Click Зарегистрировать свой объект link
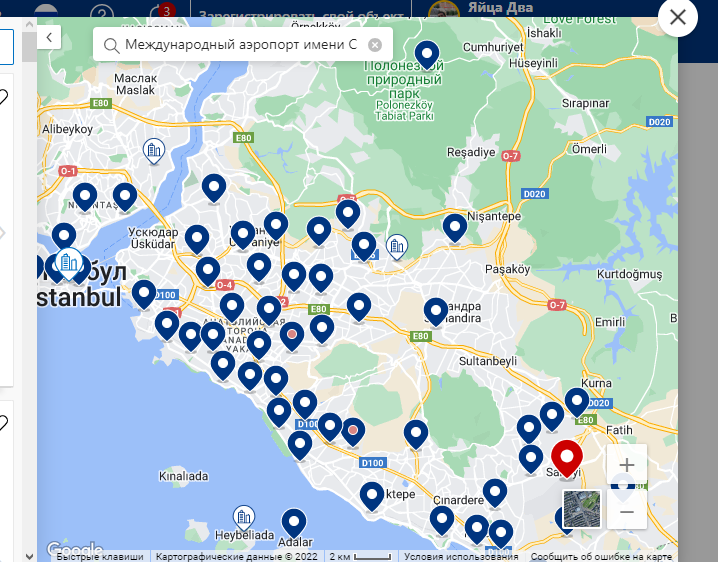The image size is (718, 562). [301, 14]
